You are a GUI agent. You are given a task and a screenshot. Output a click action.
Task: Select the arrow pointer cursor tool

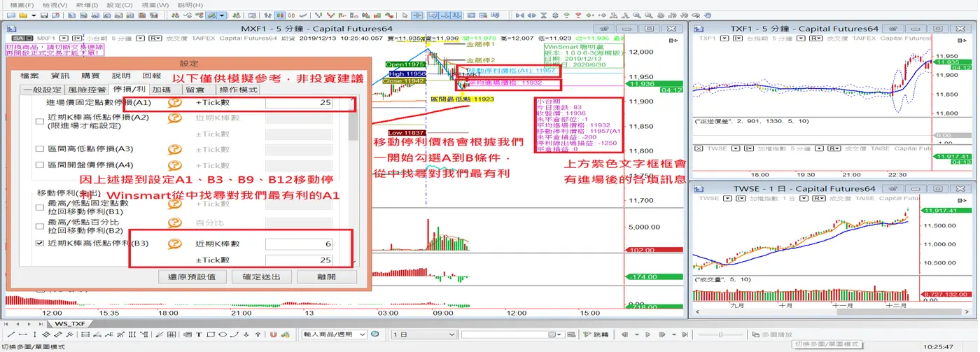click(405, 15)
